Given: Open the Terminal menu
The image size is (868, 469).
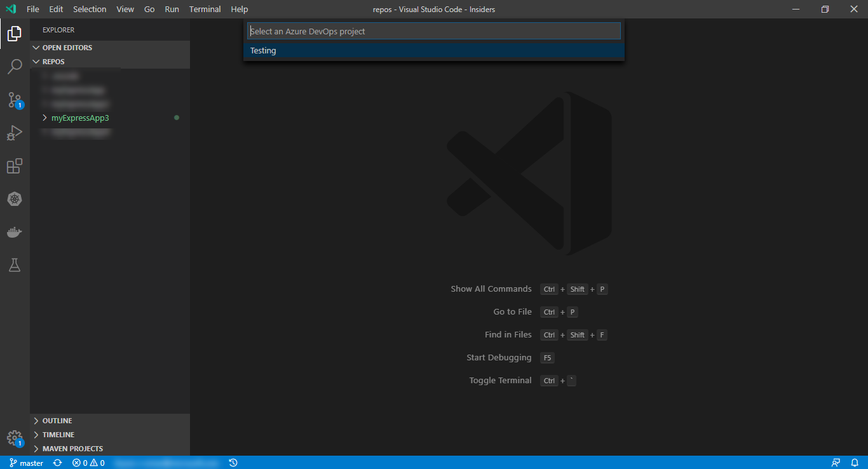Looking at the screenshot, I should (x=205, y=10).
